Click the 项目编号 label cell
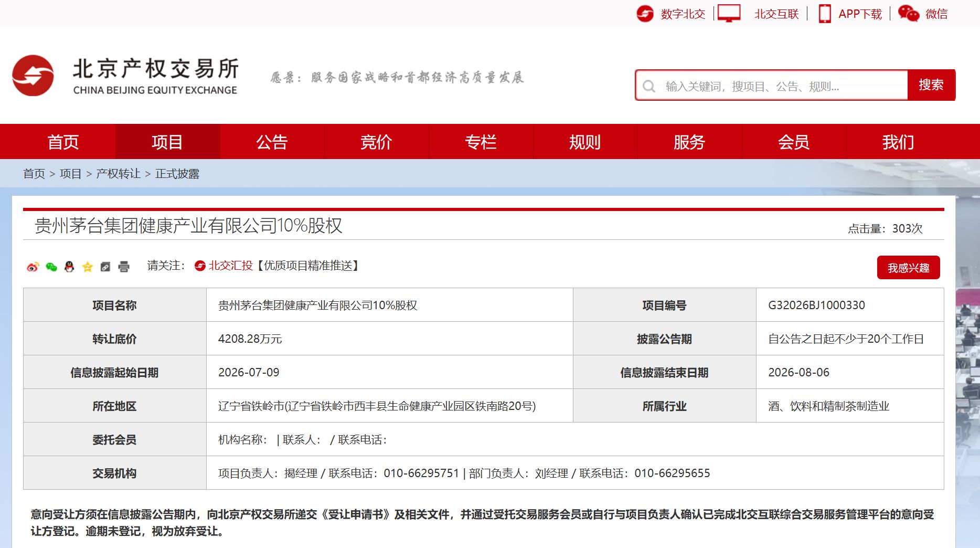 pos(664,305)
